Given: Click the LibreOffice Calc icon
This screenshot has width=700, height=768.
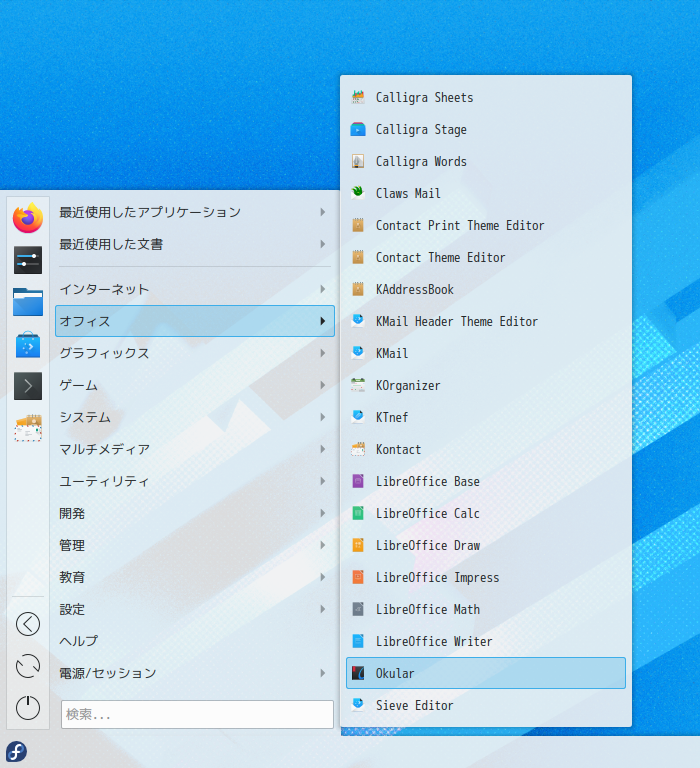Looking at the screenshot, I should [x=358, y=513].
